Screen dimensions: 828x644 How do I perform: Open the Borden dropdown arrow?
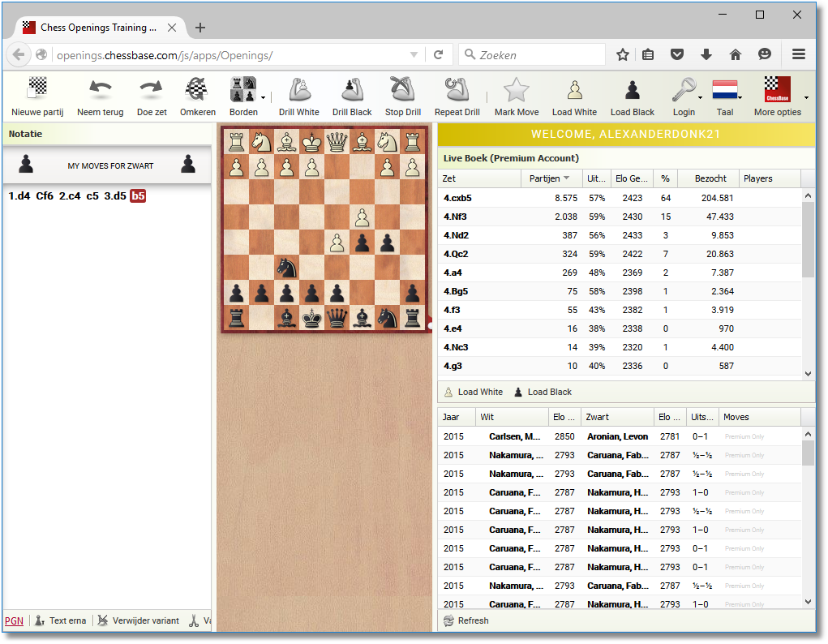click(x=263, y=96)
